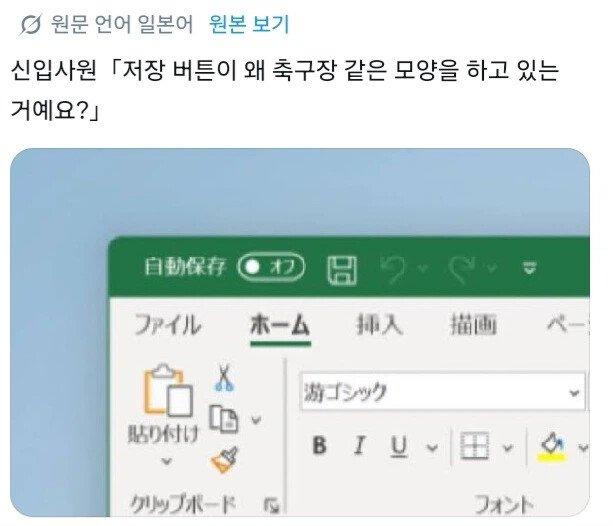Click the undo arrow icon

coord(393,269)
